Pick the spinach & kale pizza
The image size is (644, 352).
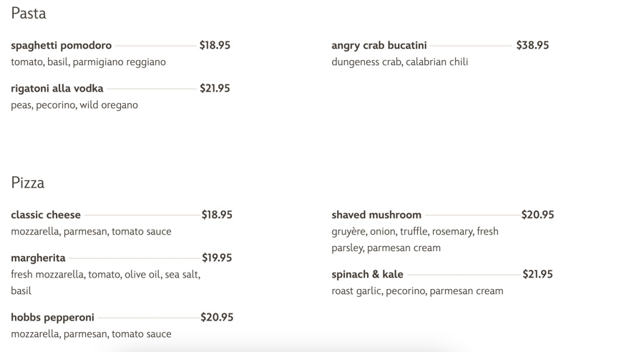pyautogui.click(x=367, y=274)
